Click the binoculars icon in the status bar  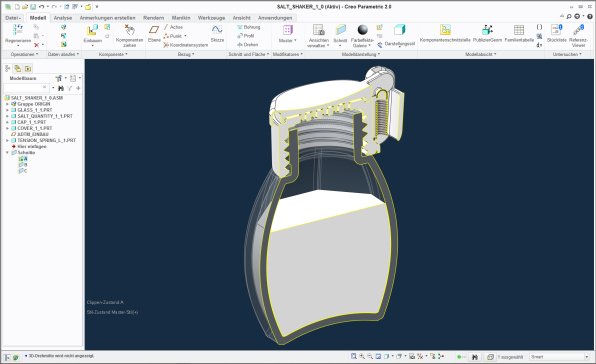tap(474, 357)
